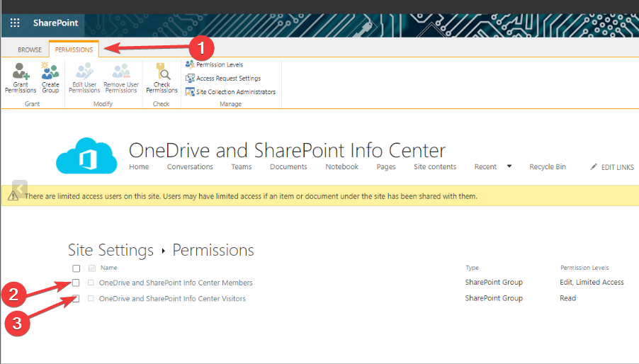
Task: Open Recycle Bin link
Action: [x=548, y=166]
